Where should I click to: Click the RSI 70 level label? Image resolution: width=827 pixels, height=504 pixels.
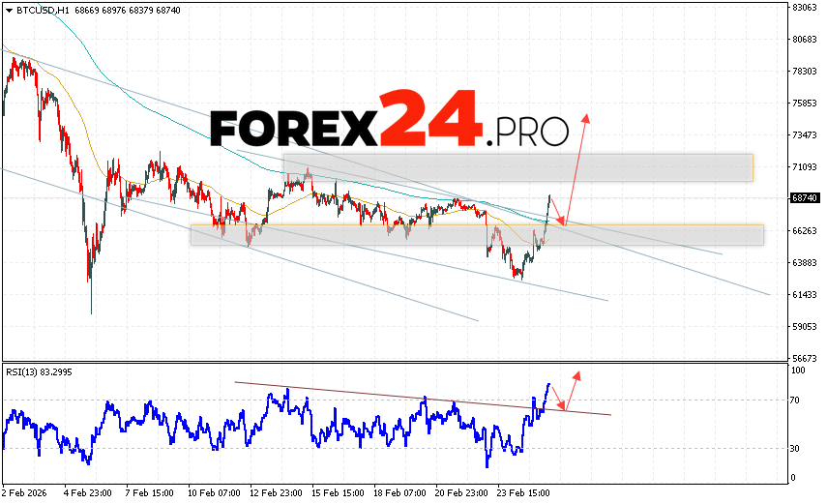798,400
